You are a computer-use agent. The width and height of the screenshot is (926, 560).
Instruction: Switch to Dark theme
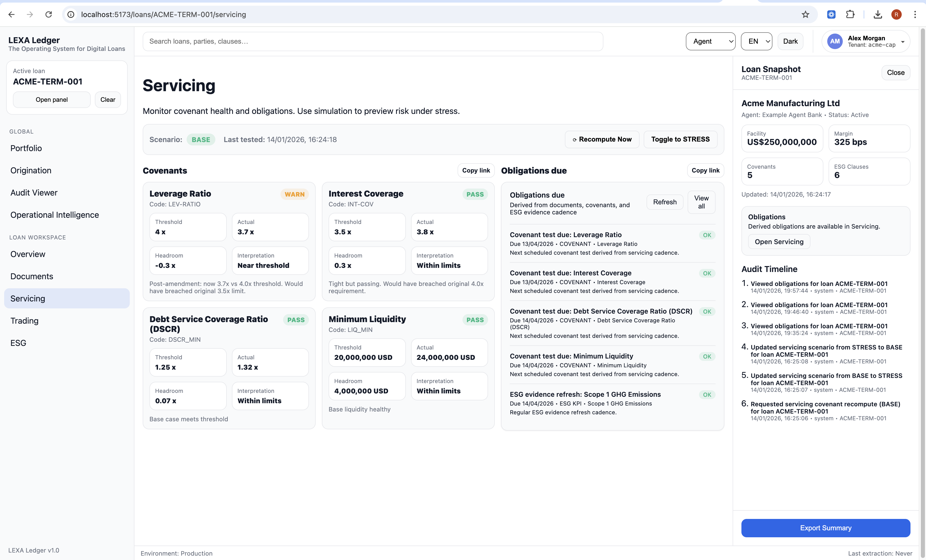tap(790, 41)
